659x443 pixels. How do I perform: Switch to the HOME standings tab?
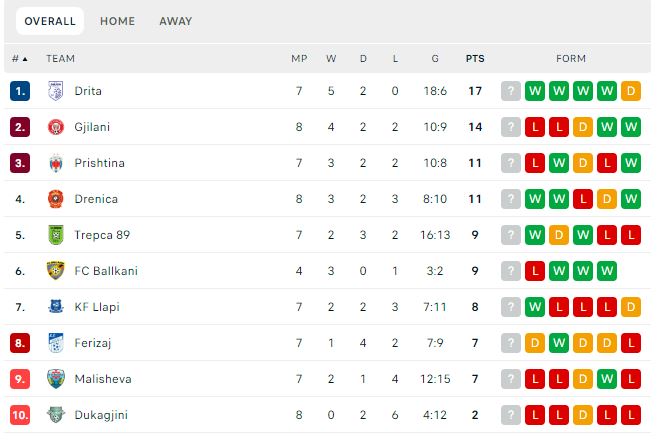[x=117, y=21]
